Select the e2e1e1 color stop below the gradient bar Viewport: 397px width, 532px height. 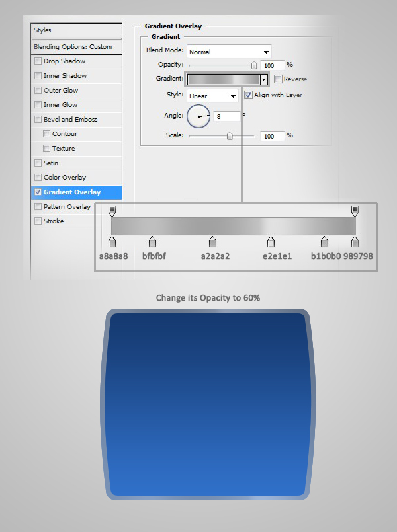point(271,242)
